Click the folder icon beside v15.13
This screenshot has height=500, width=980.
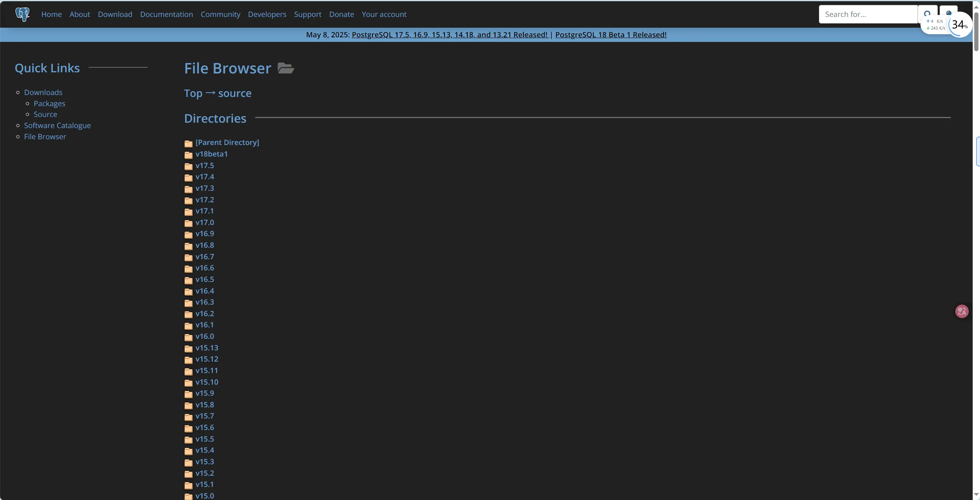coord(188,349)
